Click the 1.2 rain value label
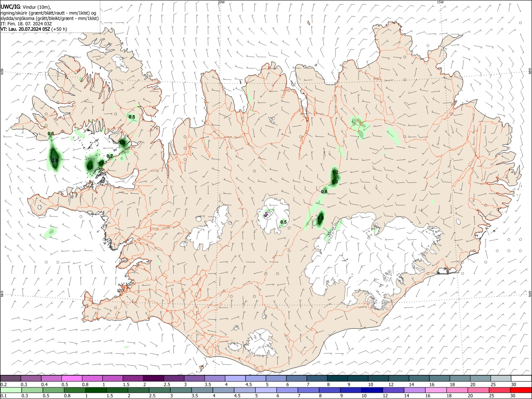Image resolution: width=532 pixels, height=399 pixels. (335, 172)
